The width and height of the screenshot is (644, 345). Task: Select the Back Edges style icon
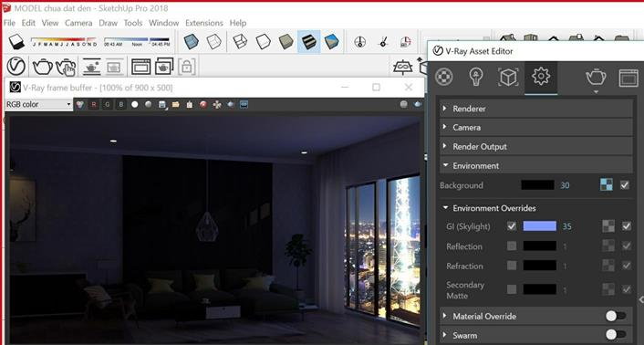pos(214,42)
